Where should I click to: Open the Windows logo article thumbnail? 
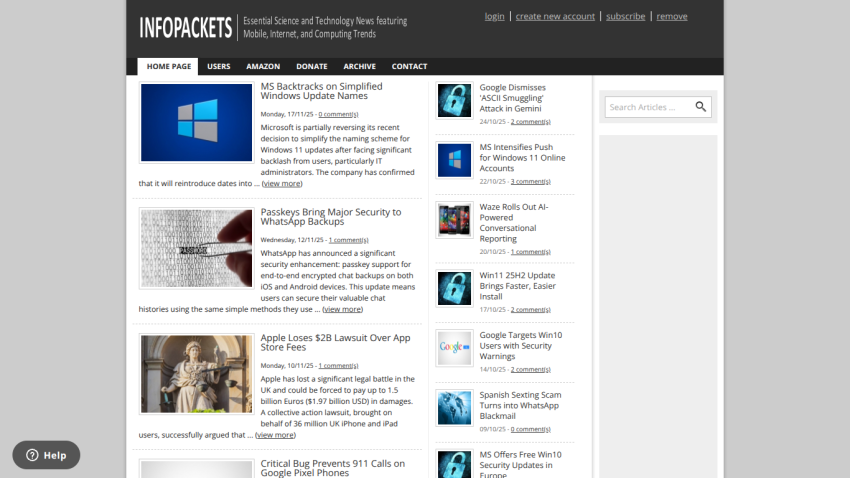pos(196,122)
